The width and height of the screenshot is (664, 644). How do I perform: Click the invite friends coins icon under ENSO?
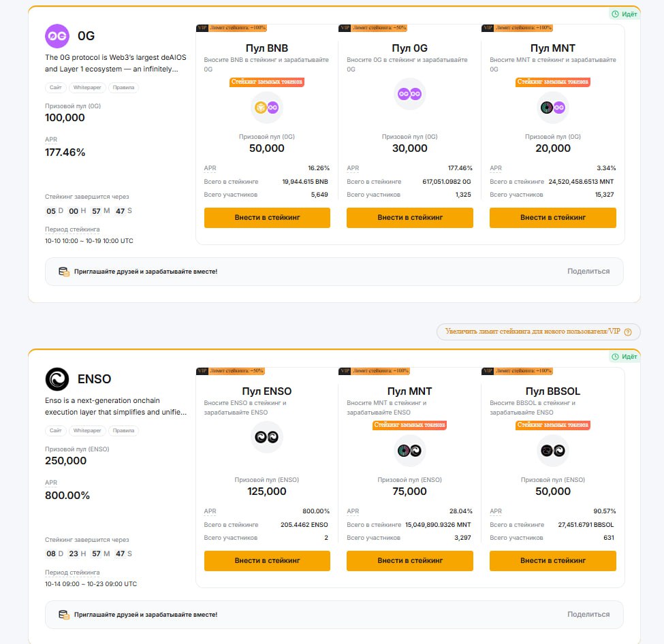click(64, 615)
